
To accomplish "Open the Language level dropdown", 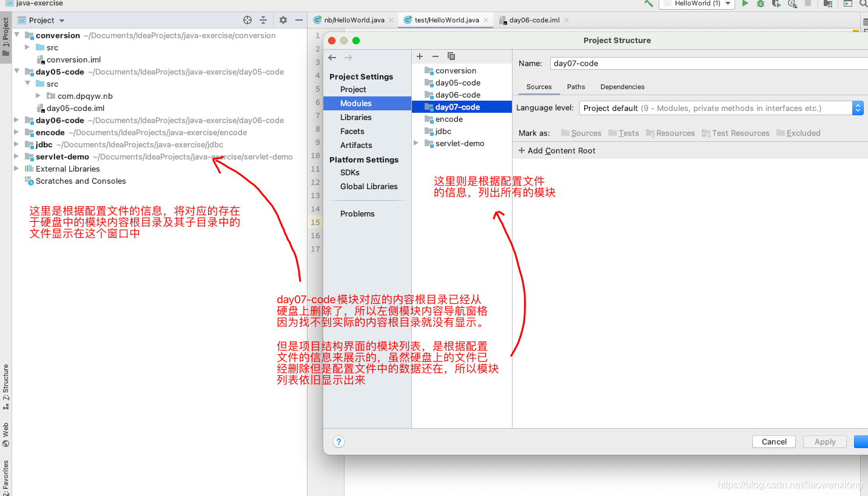I will (x=721, y=108).
